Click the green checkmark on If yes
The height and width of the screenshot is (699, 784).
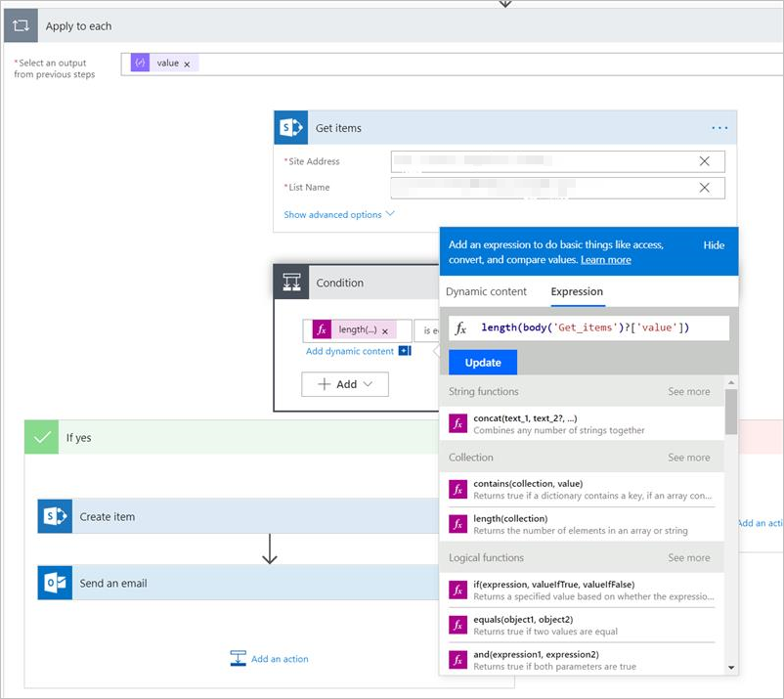pos(41,438)
